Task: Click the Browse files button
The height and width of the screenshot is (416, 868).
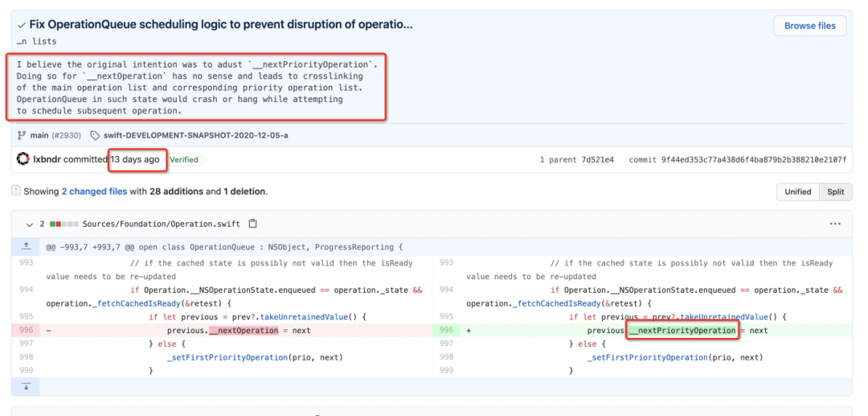Action: point(809,26)
